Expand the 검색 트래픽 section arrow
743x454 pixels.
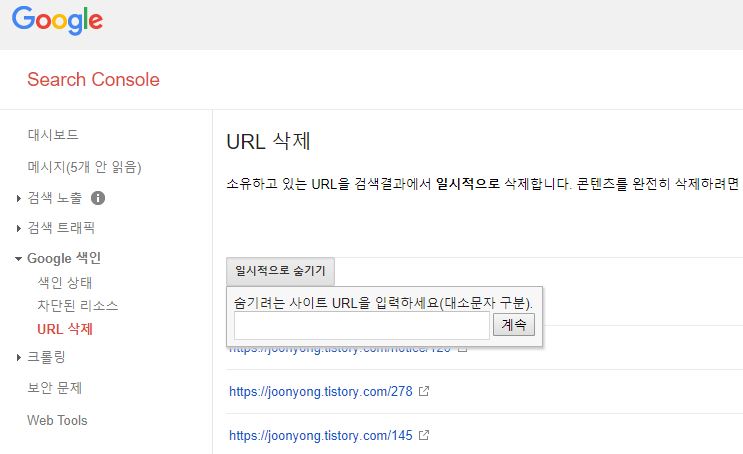click(18, 228)
